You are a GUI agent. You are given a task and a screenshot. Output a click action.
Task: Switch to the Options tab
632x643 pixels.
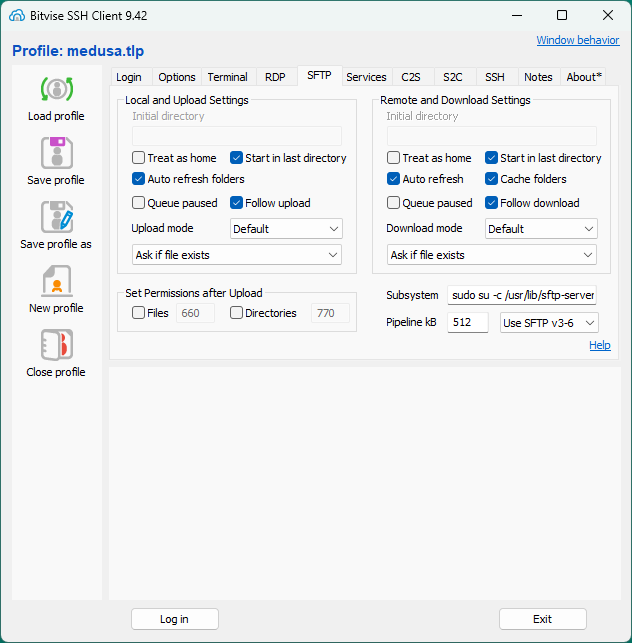(177, 77)
